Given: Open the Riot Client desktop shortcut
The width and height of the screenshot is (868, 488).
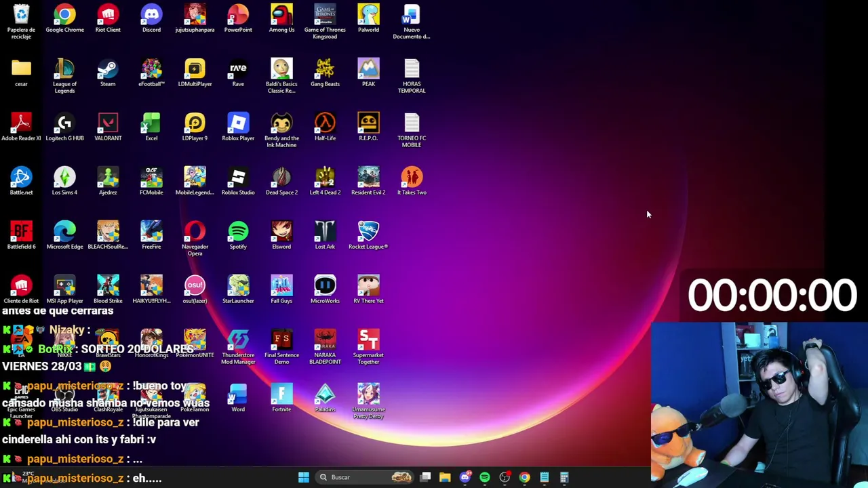Looking at the screenshot, I should (x=108, y=18).
